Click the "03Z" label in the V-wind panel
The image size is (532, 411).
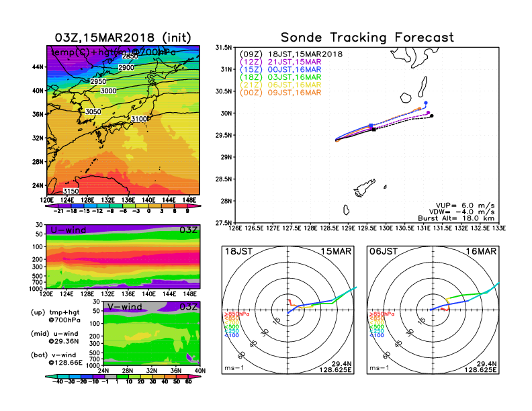[189, 307]
